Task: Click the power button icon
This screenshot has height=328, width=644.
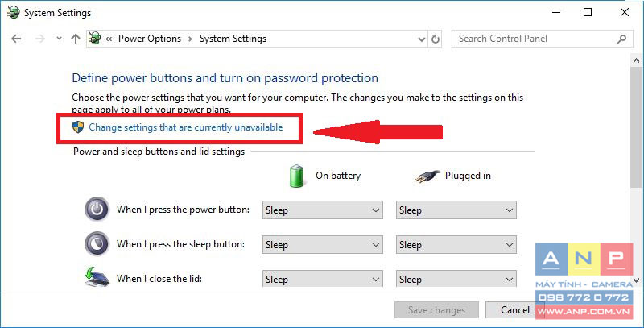Action: 97,210
